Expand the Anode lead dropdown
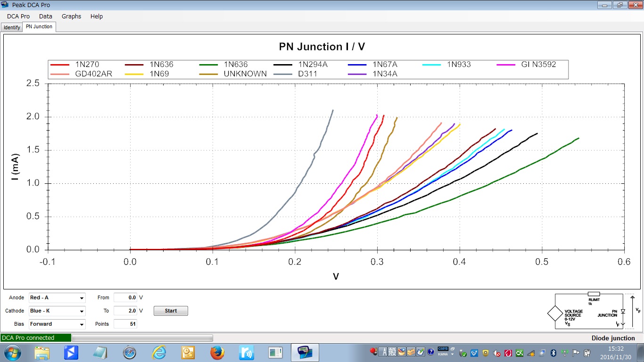The image size is (644, 362). click(82, 298)
